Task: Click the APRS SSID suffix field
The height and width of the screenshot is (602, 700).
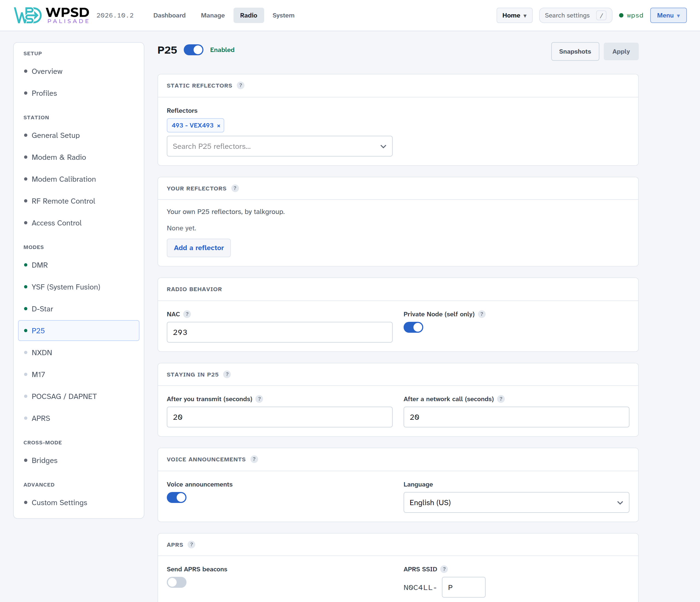Action: [463, 587]
